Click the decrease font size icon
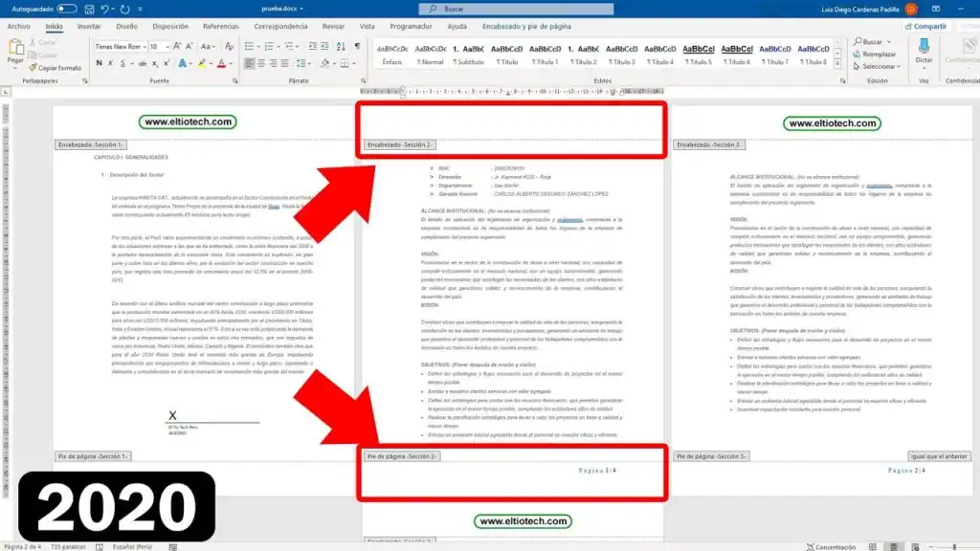980x551 pixels. coord(189,46)
